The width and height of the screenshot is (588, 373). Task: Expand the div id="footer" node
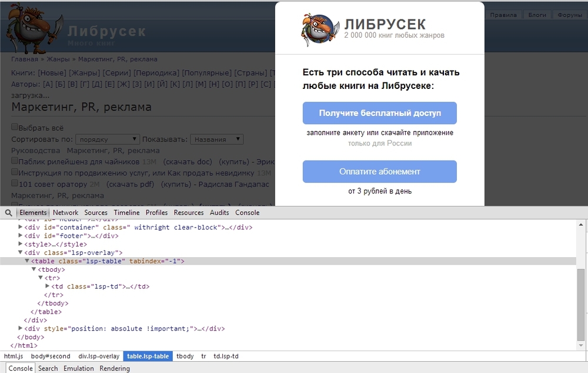coord(20,236)
